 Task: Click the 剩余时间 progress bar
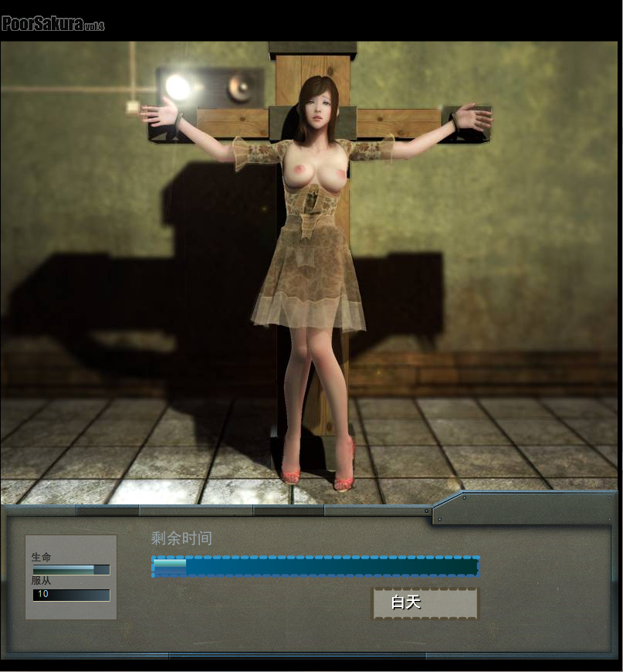(x=316, y=567)
